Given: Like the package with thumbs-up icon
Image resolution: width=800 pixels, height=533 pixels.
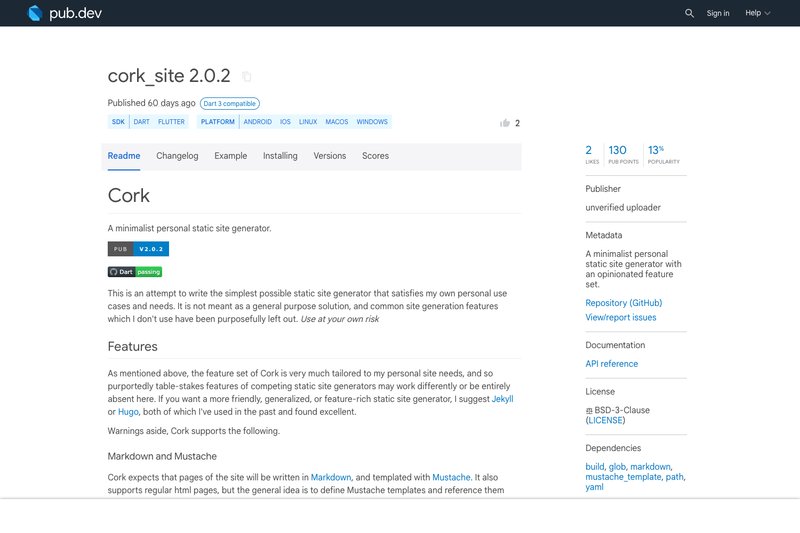Looking at the screenshot, I should click(505, 123).
